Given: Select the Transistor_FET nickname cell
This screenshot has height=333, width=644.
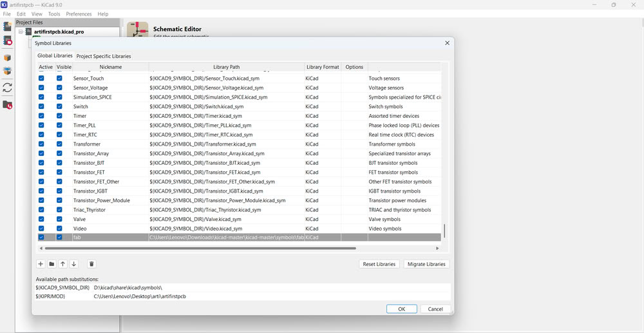Looking at the screenshot, I should (x=111, y=172).
